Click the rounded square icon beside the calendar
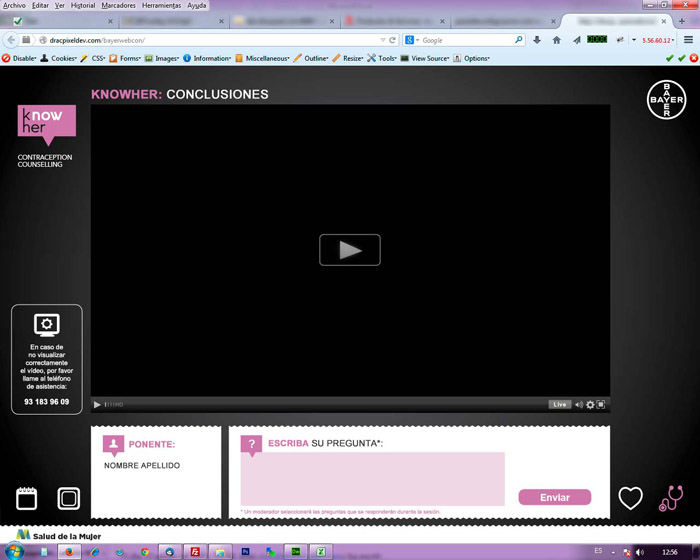Screen dimensions: 700x560 pyautogui.click(x=69, y=498)
